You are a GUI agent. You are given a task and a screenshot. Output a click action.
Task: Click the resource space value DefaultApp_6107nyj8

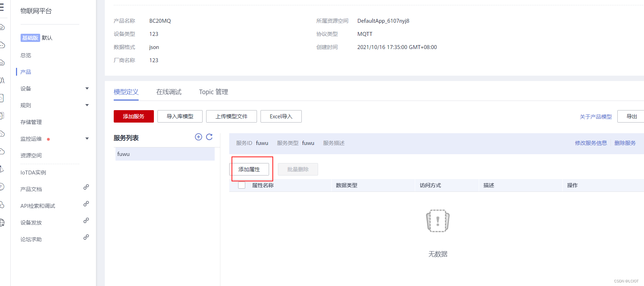pos(383,21)
